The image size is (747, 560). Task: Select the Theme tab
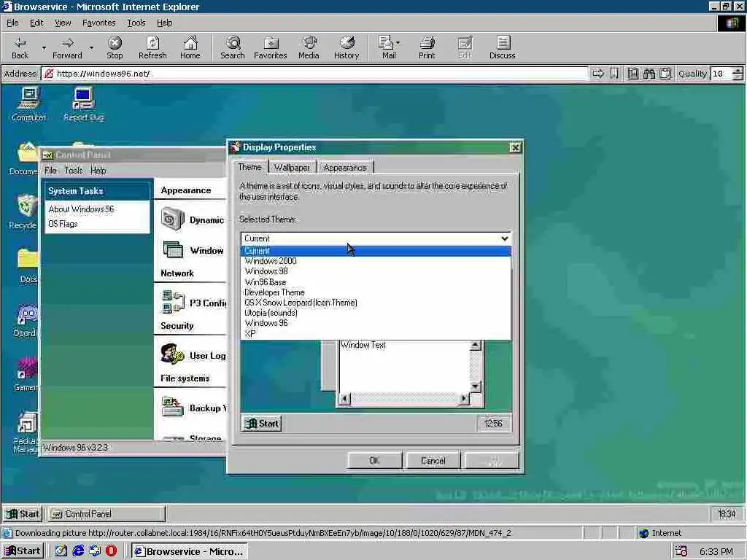click(249, 167)
